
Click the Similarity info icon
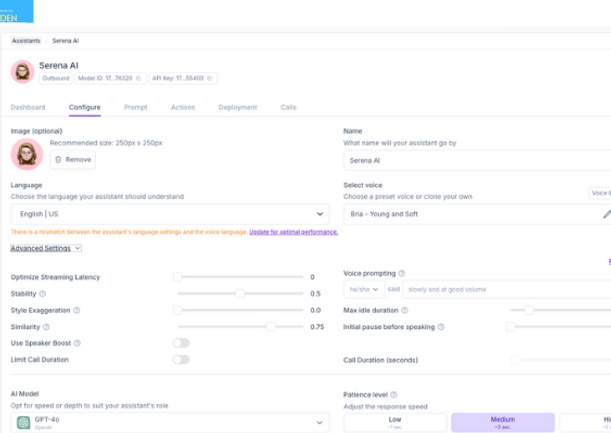pyautogui.click(x=46, y=327)
